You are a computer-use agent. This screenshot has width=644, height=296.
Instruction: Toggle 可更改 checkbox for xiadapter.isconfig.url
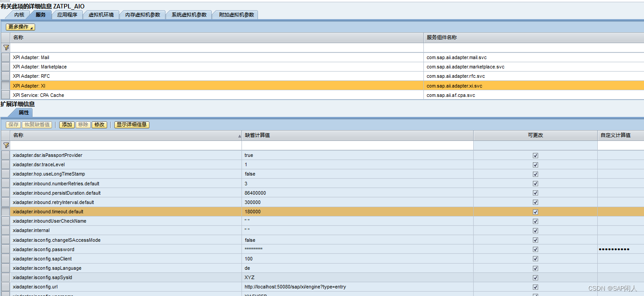tap(535, 287)
